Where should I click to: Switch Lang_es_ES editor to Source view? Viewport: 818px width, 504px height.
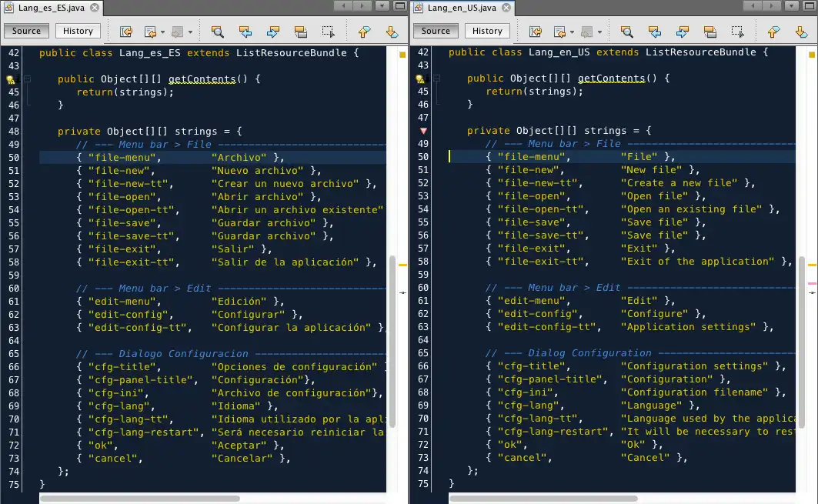pos(26,31)
